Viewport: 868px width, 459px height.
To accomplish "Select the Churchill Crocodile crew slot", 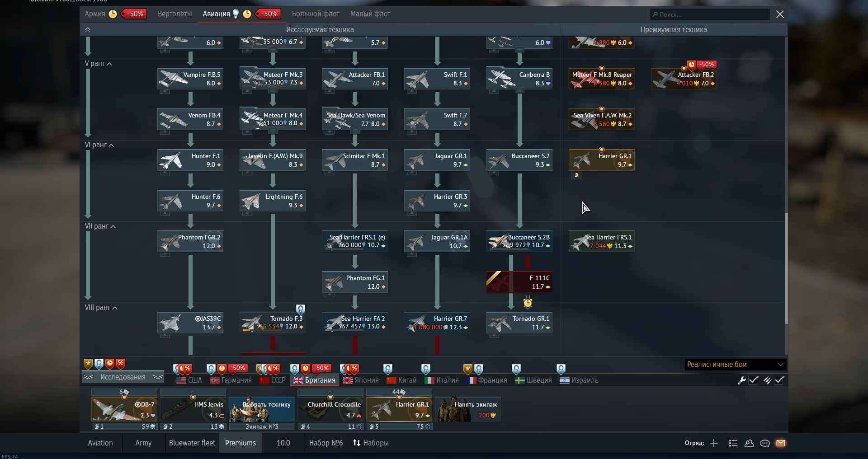I will (330, 409).
